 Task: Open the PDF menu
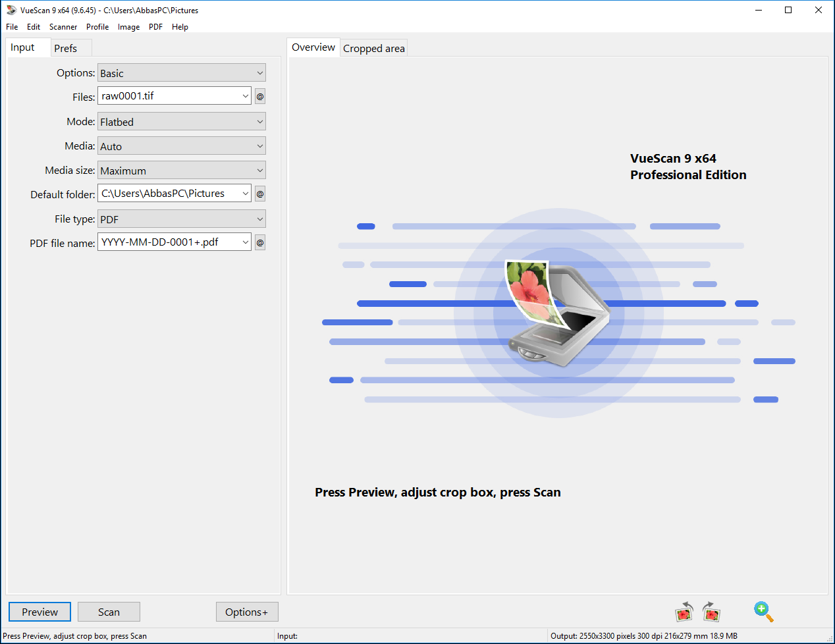[155, 27]
